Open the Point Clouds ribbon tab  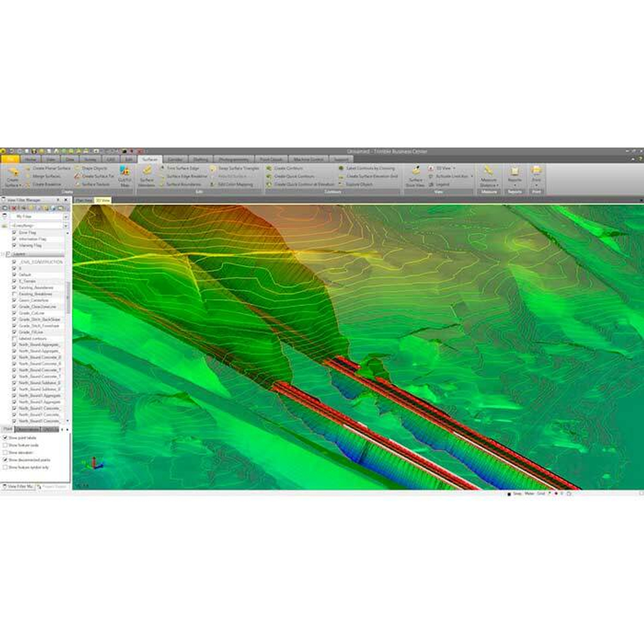tap(271, 159)
